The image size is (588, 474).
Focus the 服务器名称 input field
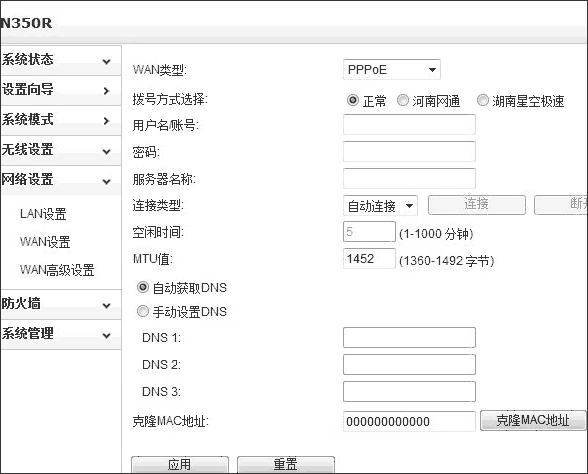[x=409, y=178]
